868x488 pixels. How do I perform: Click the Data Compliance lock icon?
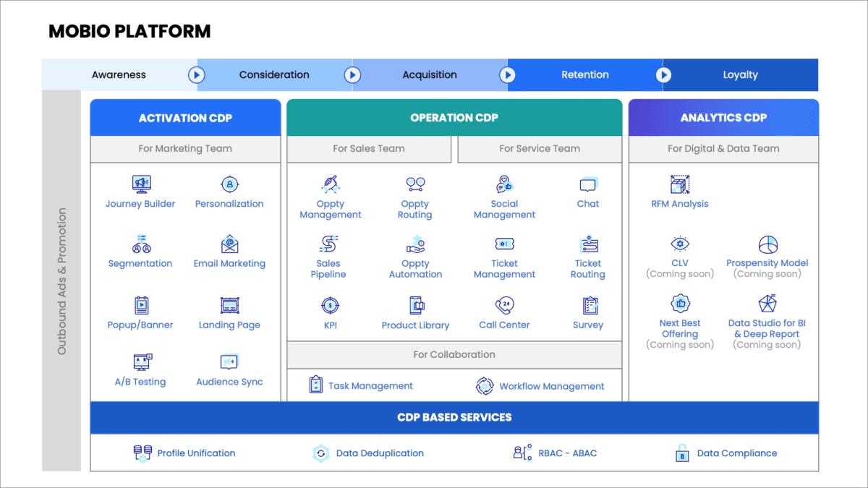click(x=681, y=453)
